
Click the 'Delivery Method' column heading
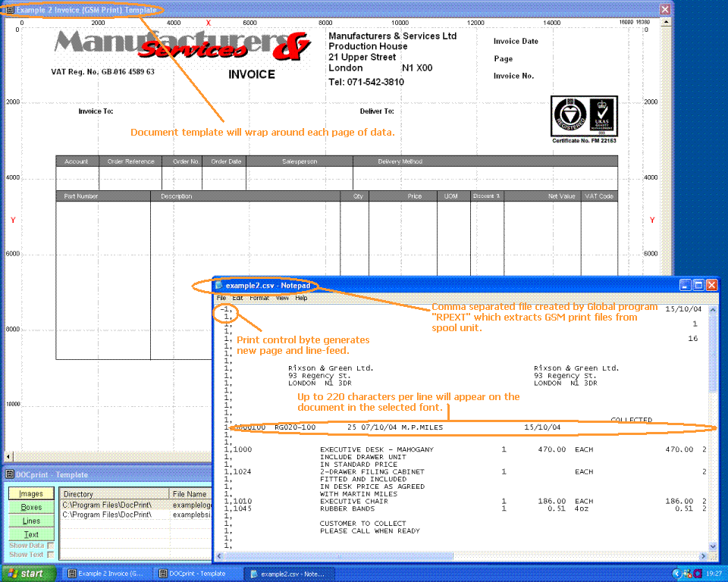coord(400,161)
